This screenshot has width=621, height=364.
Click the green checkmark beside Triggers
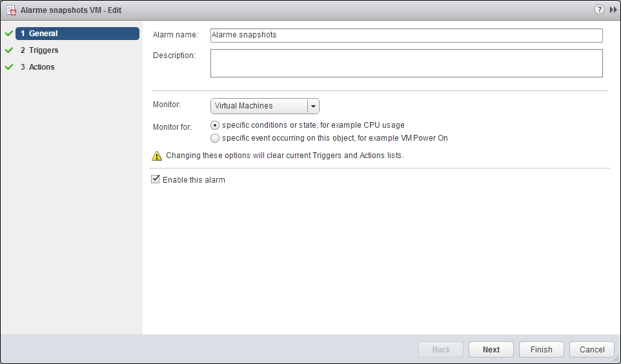click(9, 50)
